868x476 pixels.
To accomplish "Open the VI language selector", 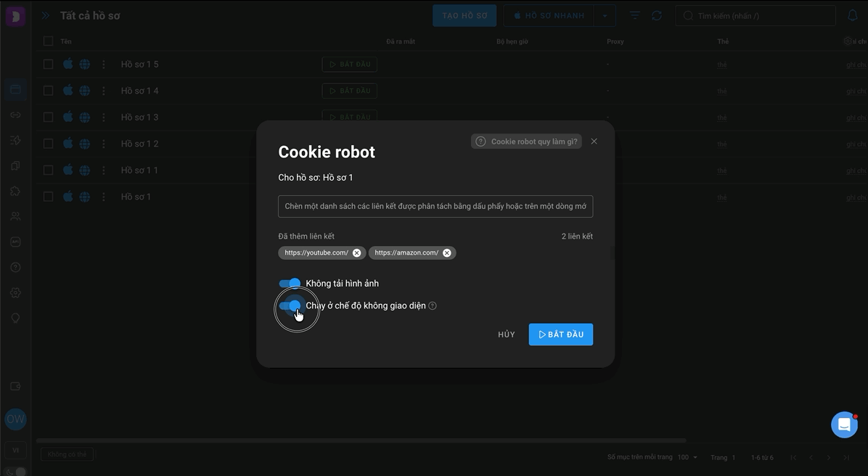I will (x=15, y=450).
